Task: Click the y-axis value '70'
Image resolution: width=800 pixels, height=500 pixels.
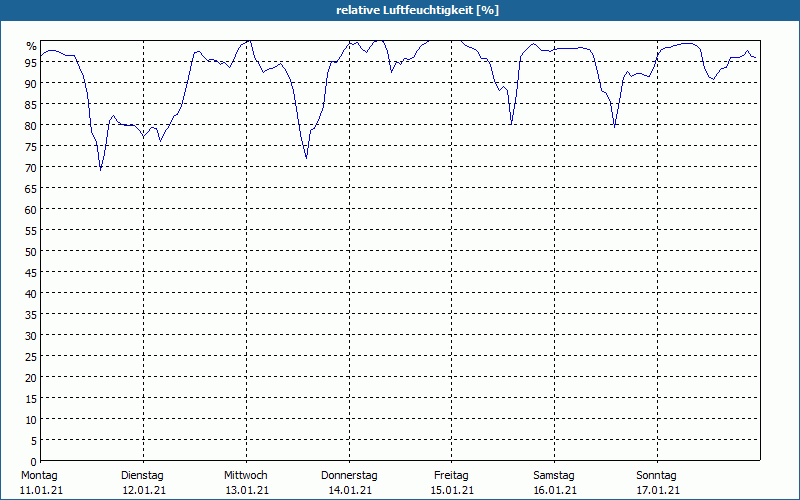Action: (x=31, y=167)
